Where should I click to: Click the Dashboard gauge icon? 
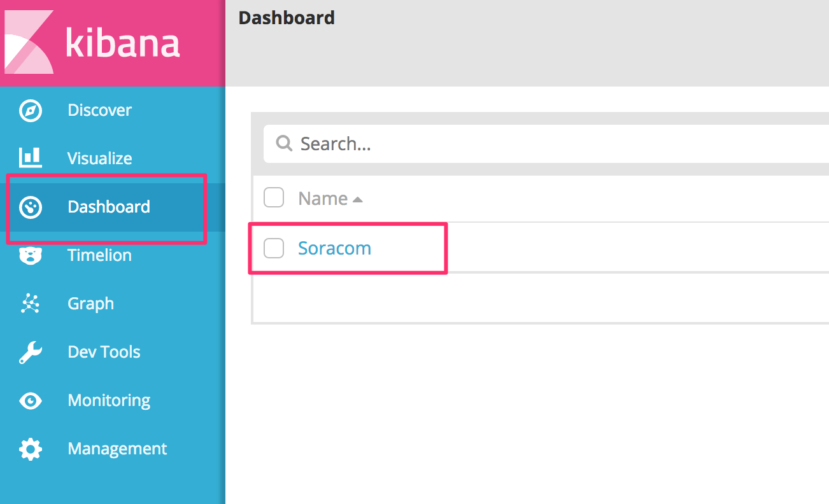point(31,206)
